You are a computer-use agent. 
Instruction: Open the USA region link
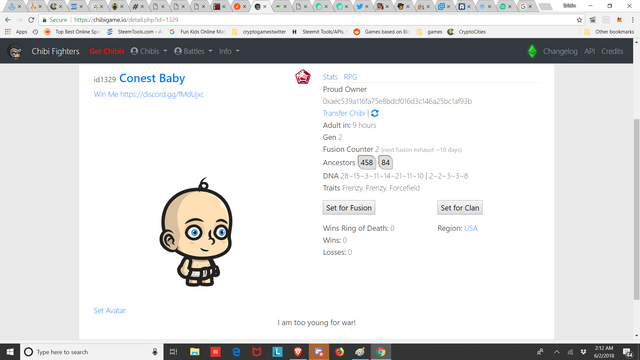pos(471,228)
